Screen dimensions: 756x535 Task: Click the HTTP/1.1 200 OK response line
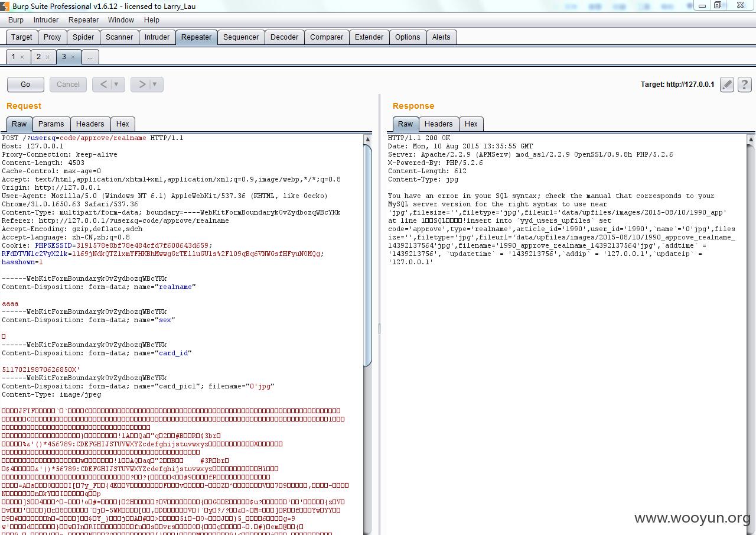[419, 138]
